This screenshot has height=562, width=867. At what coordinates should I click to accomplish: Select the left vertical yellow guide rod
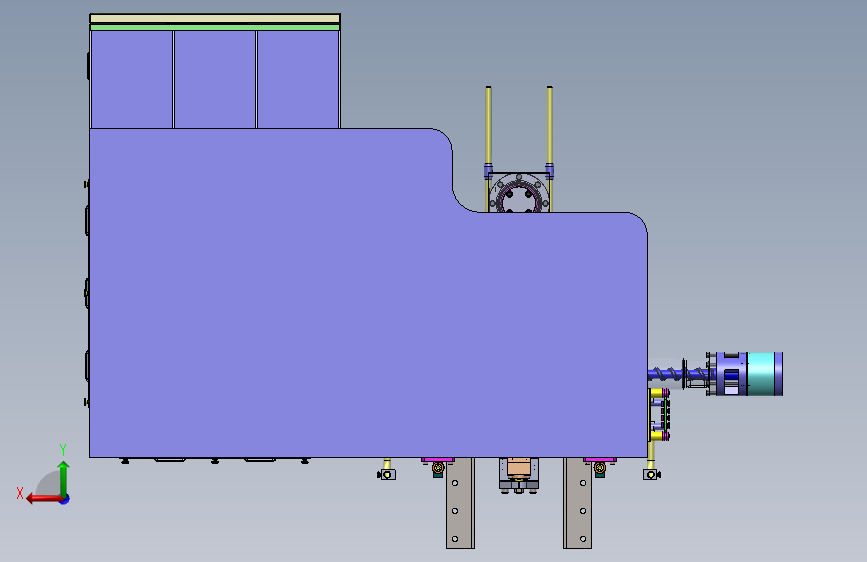point(488,127)
